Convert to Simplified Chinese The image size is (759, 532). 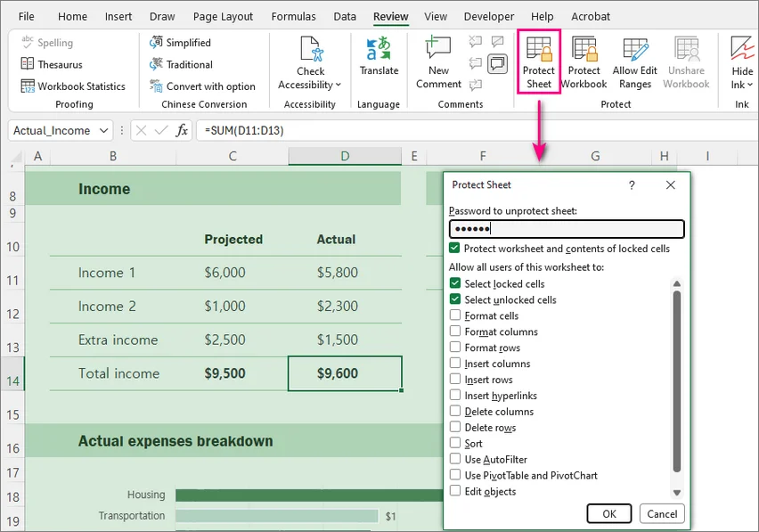[180, 43]
